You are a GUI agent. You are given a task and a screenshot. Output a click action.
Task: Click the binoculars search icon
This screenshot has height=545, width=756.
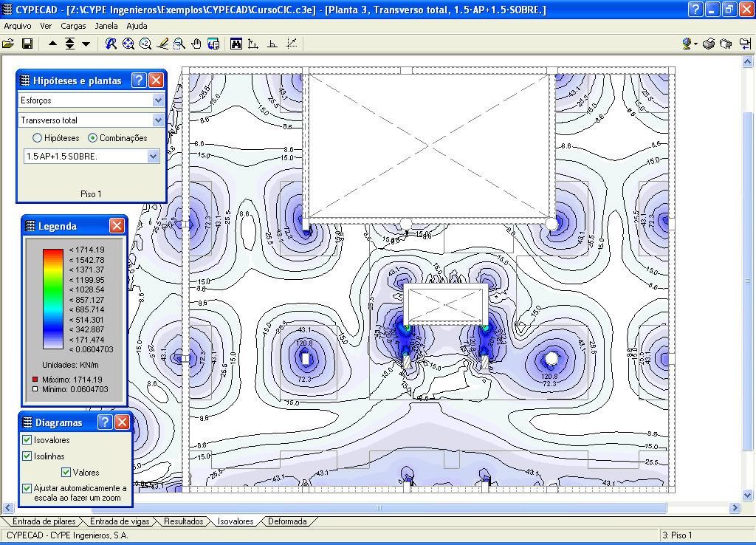coord(236,44)
